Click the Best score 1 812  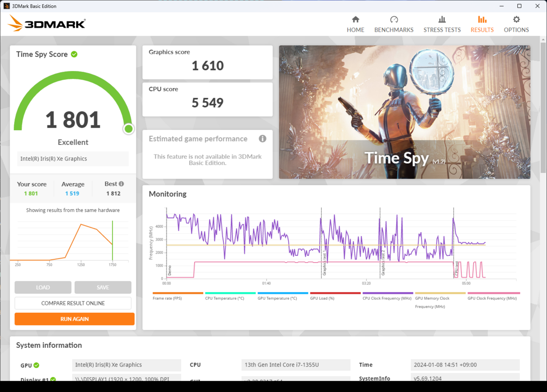113,193
